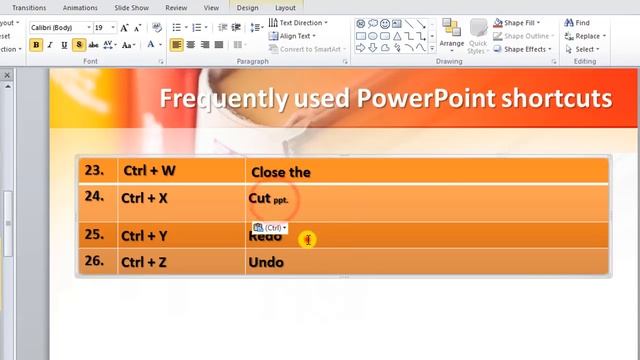This screenshot has width=640, height=360.
Task: Click the Arrange button
Action: click(x=451, y=36)
